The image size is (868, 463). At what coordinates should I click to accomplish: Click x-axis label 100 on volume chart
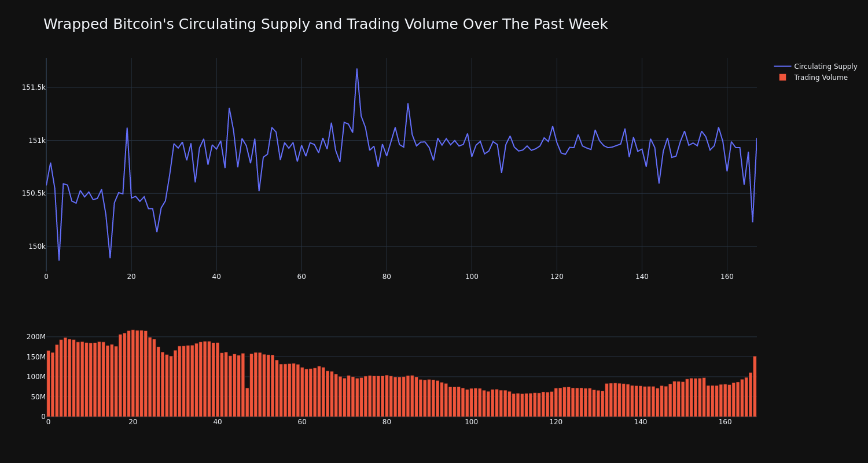pos(472,422)
